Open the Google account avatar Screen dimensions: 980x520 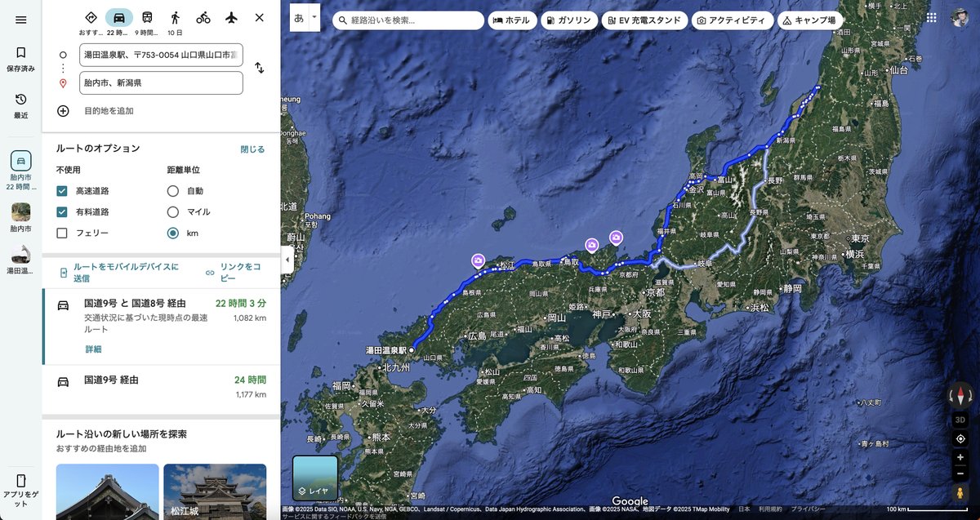coord(960,17)
